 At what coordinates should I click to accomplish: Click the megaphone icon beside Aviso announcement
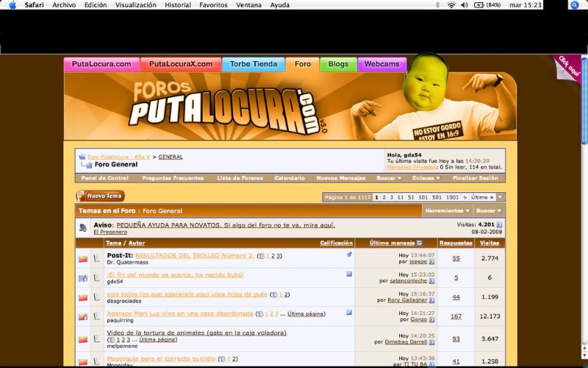83,227
